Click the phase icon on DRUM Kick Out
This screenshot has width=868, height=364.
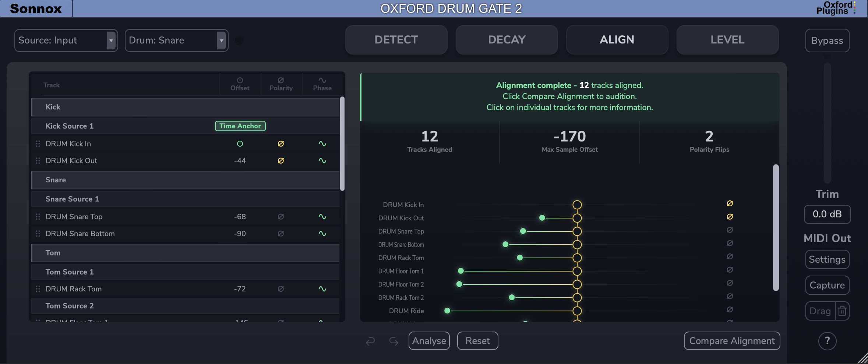pyautogui.click(x=322, y=161)
